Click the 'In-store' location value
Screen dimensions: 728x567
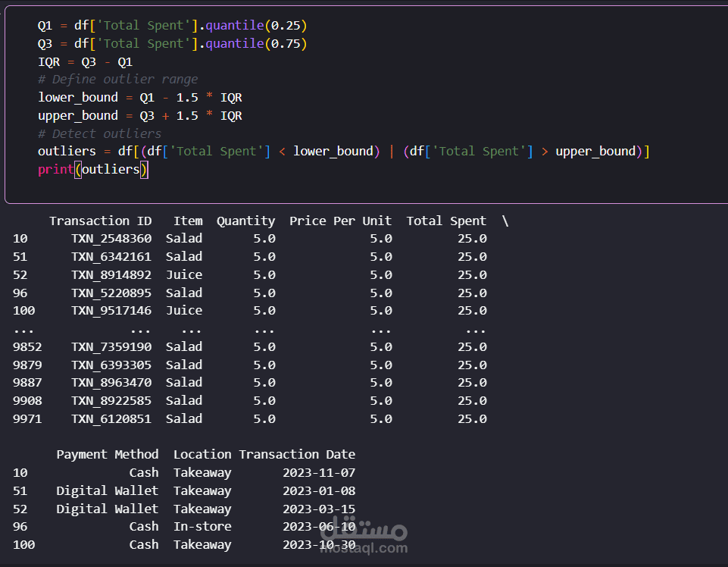click(202, 526)
